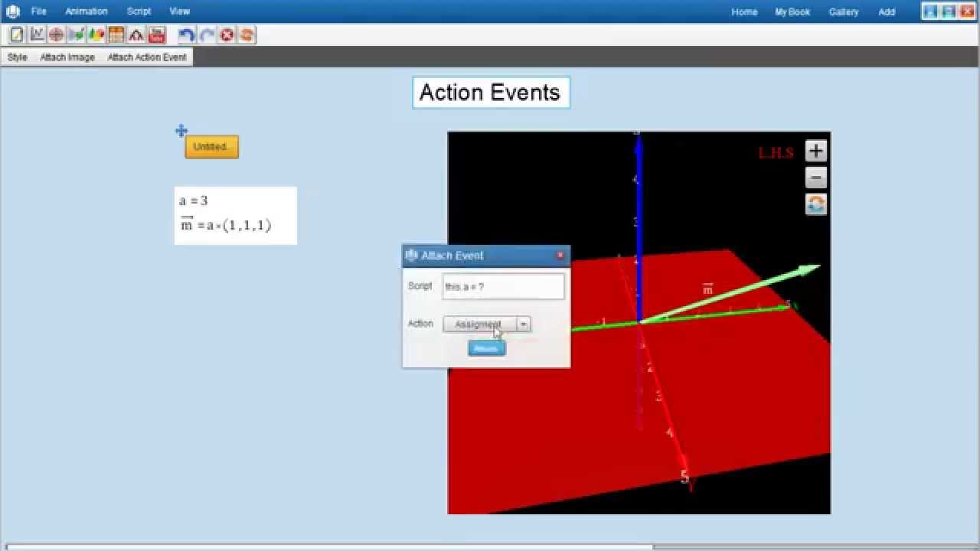This screenshot has width=980, height=551.
Task: Click the L.H.S label in graph
Action: (776, 153)
